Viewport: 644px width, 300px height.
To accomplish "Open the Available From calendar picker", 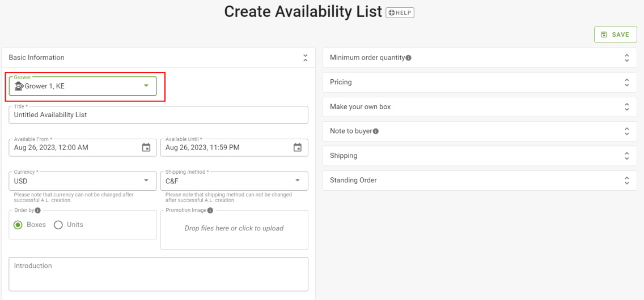I will tap(146, 148).
